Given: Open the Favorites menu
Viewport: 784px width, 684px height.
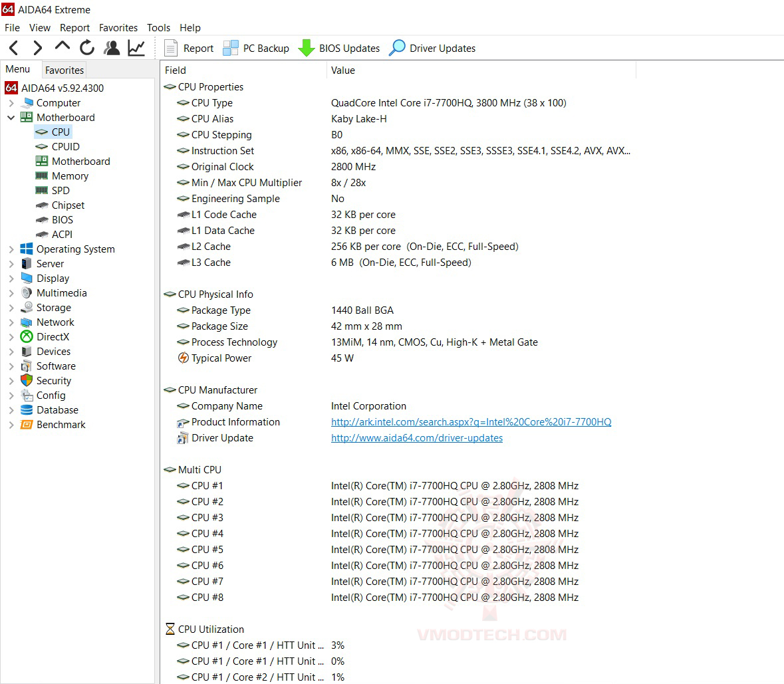Looking at the screenshot, I should tap(118, 27).
